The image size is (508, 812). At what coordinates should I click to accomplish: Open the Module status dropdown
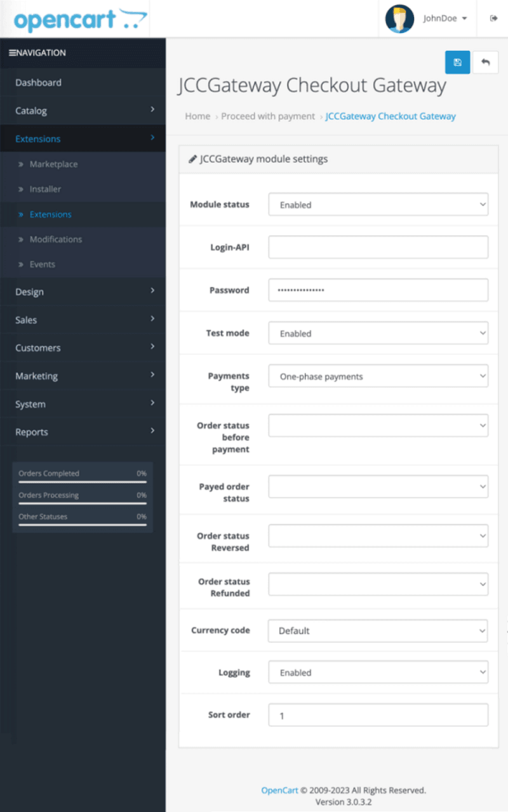click(x=378, y=204)
